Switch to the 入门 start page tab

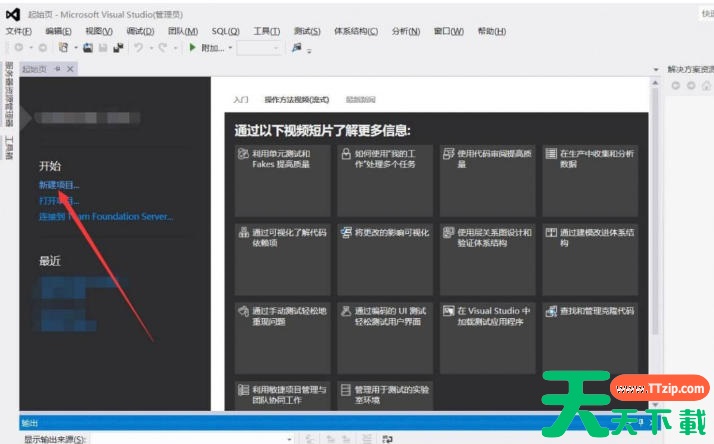click(241, 99)
